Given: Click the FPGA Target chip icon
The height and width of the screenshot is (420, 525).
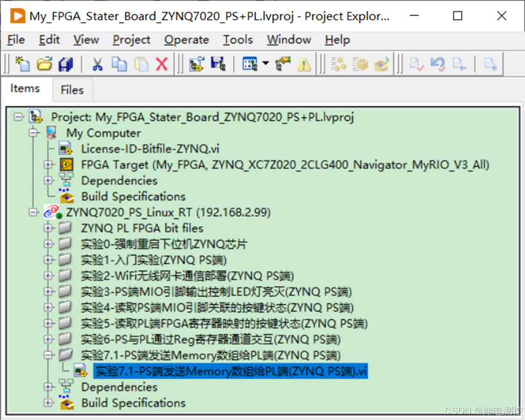Looking at the screenshot, I should coord(66,165).
